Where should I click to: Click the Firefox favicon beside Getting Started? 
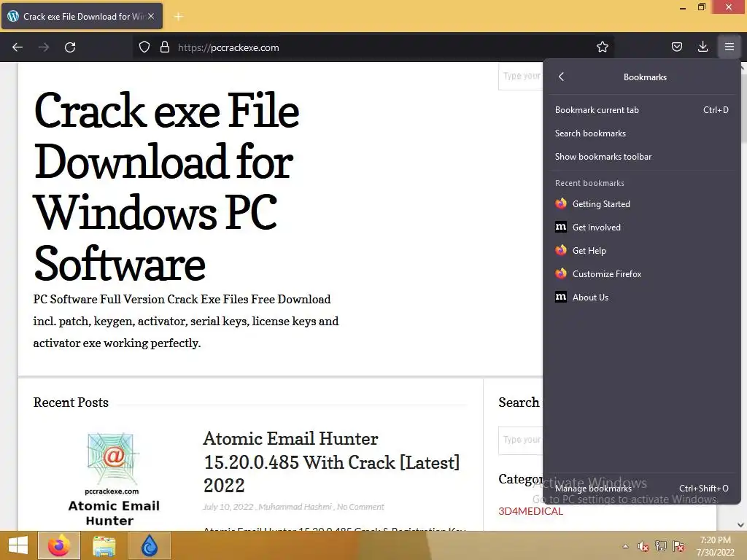[x=561, y=204]
